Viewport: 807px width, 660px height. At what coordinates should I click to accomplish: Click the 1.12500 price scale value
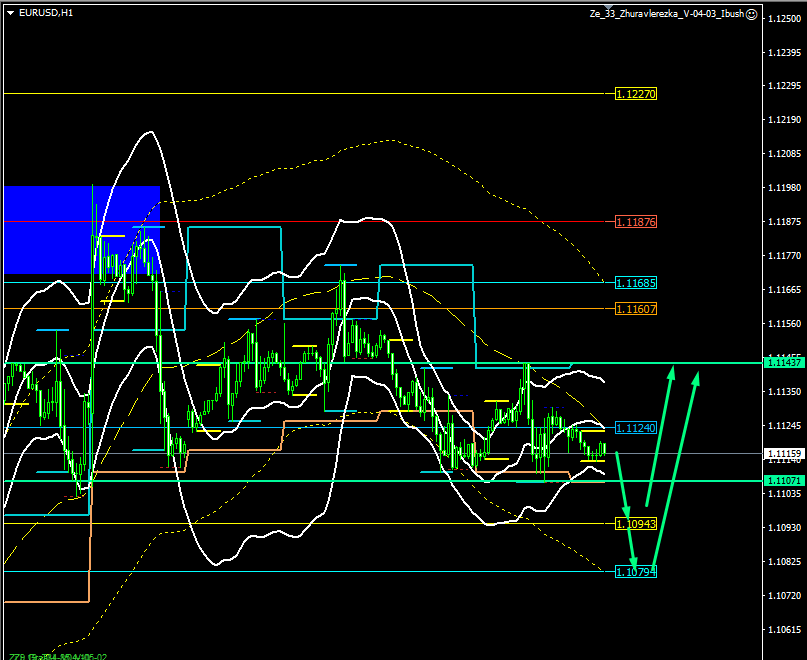pos(783,19)
